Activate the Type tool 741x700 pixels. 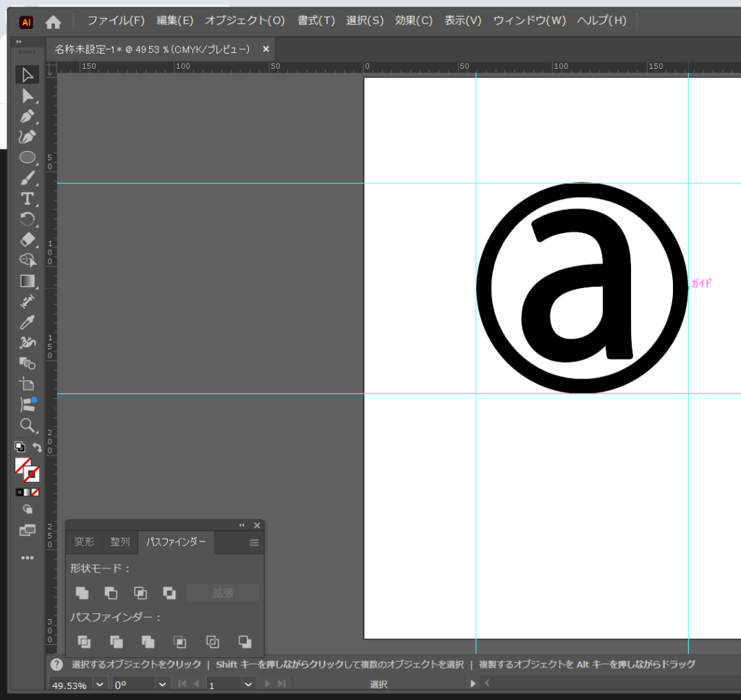[27, 198]
